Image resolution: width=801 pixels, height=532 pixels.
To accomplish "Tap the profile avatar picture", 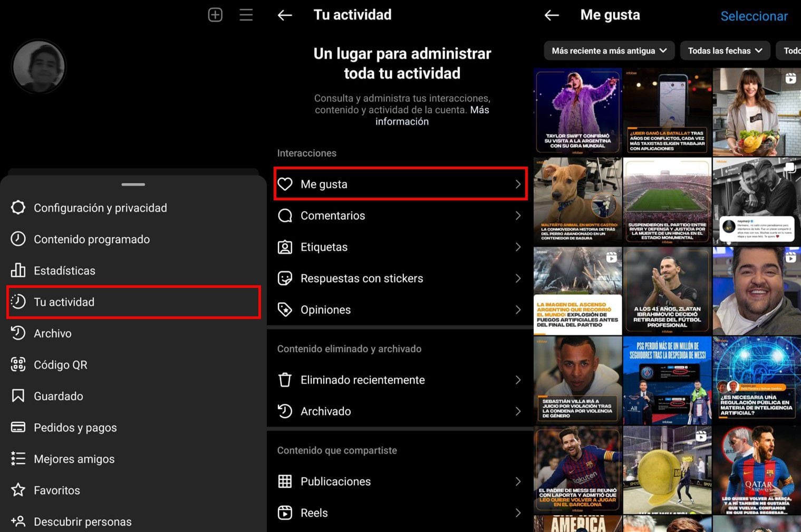I will click(38, 67).
